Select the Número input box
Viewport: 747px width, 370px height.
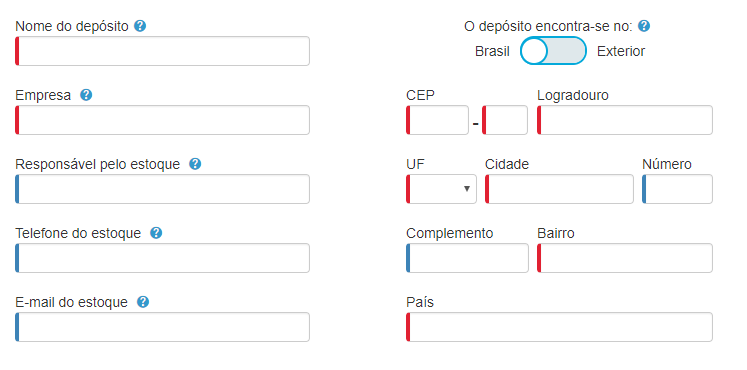(677, 189)
